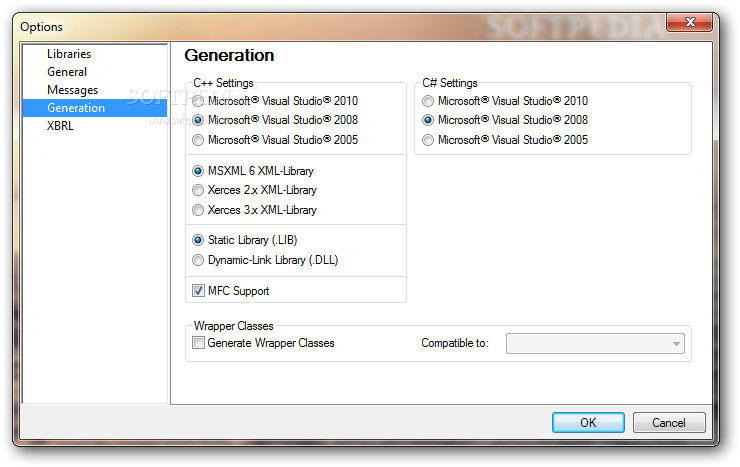Close the Options window with X
740x467 pixels.
[690, 22]
